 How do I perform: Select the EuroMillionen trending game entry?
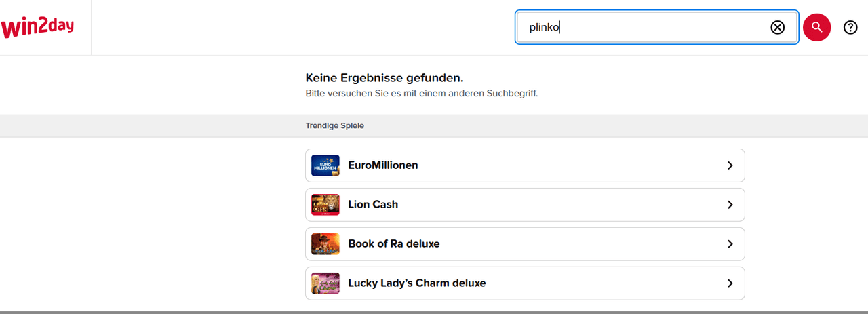point(383,165)
